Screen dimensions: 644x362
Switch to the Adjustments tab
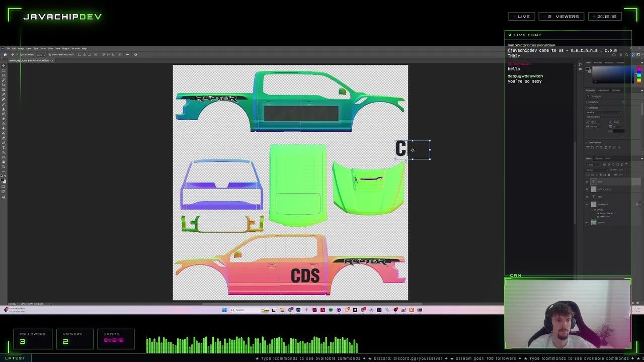click(x=604, y=90)
